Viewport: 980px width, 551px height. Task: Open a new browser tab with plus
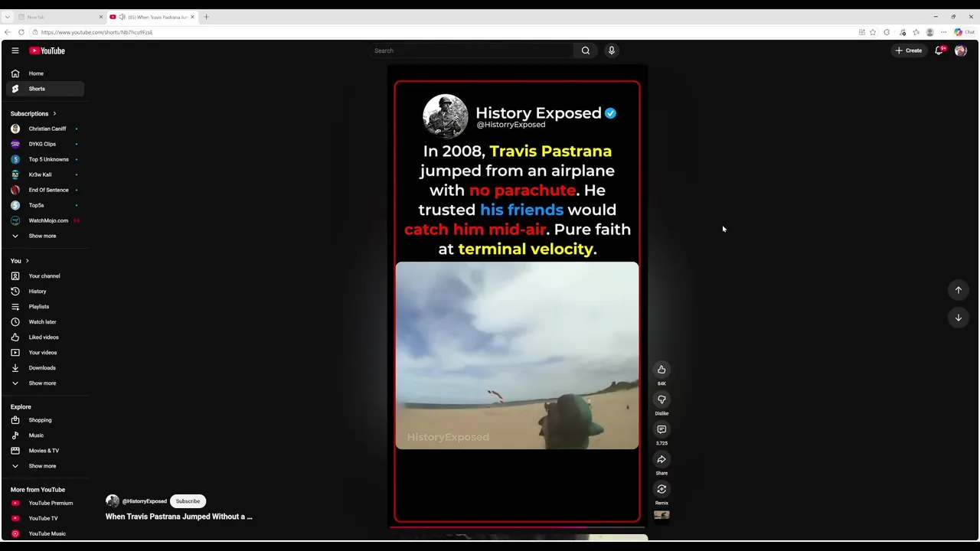point(206,17)
